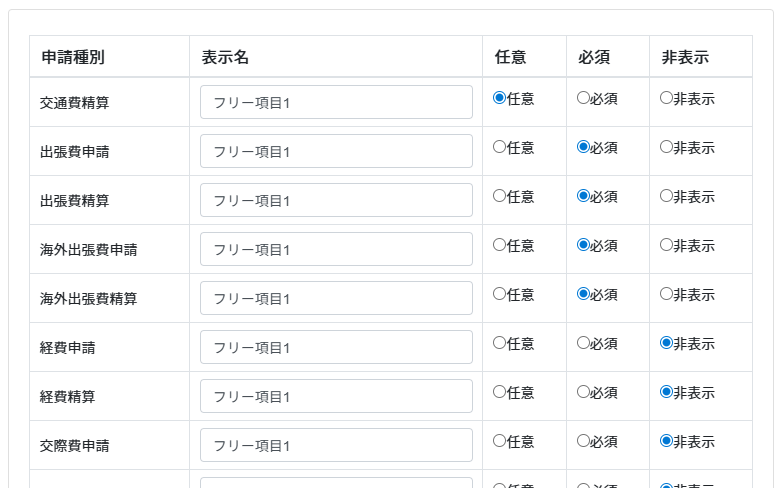Focus the 出張費精算 display name input
The height and width of the screenshot is (498, 784).
pyautogui.click(x=336, y=200)
